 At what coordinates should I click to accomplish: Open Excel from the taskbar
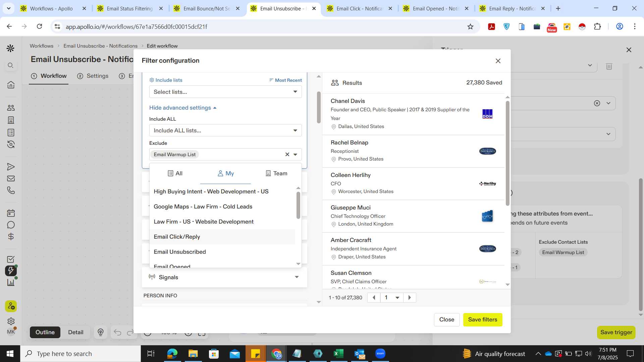(x=338, y=354)
